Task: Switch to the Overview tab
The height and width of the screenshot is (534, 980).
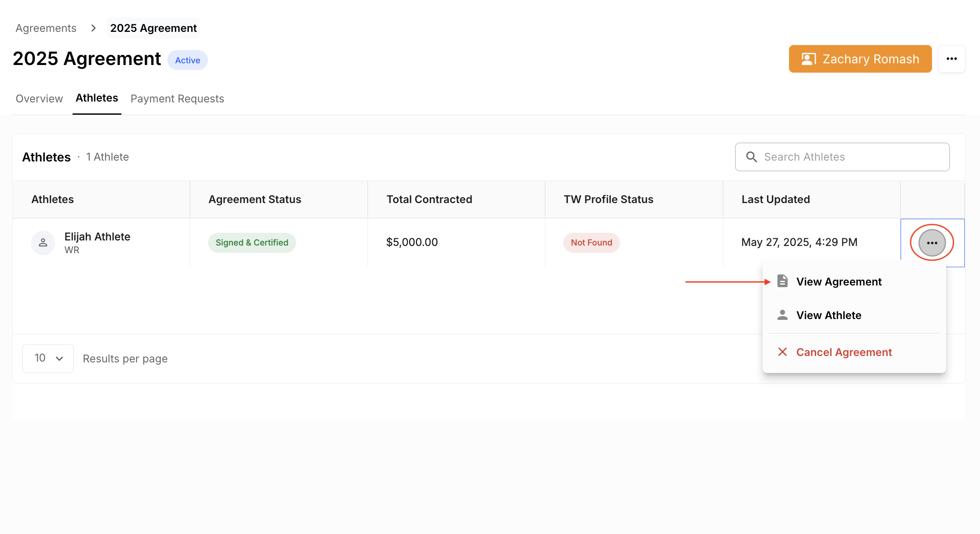Action: point(39,99)
